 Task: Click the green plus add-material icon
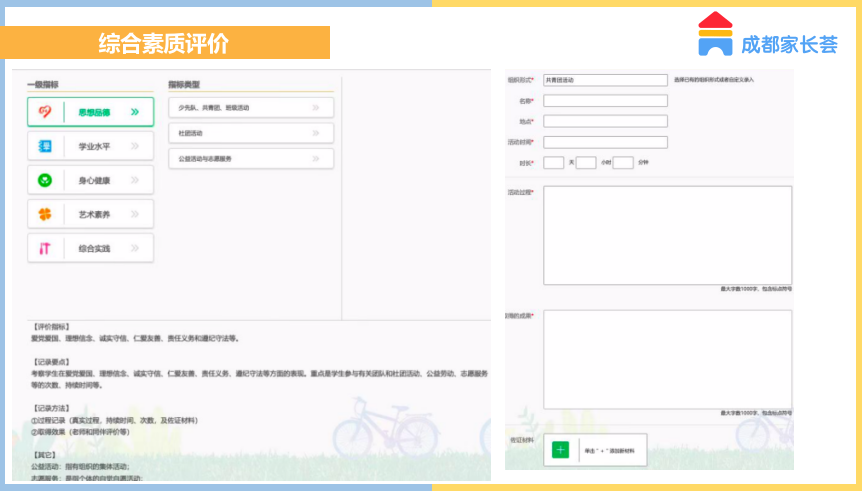click(x=560, y=450)
